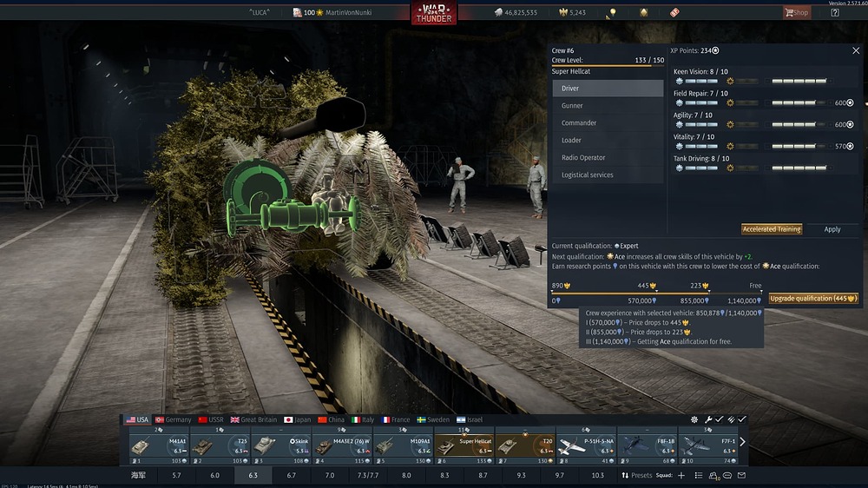
Task: Toggle the auto-refill ammo checkbox
Action: coord(742,420)
